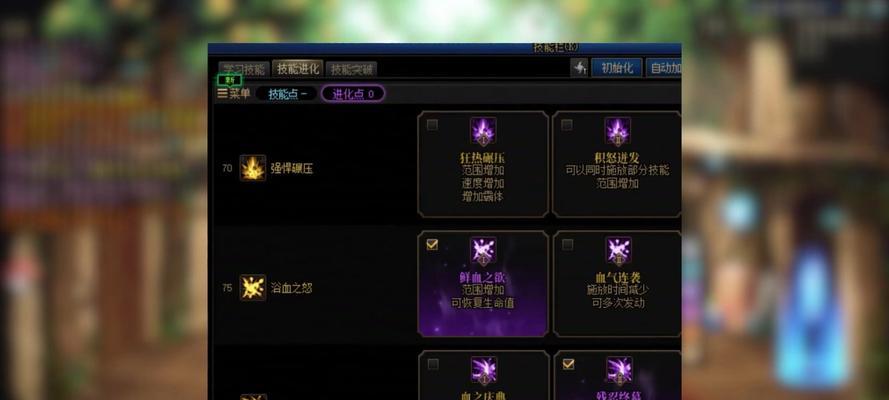Click the 血之庆典 evolution icon
Viewport: 889px width, 400px height.
tap(483, 371)
